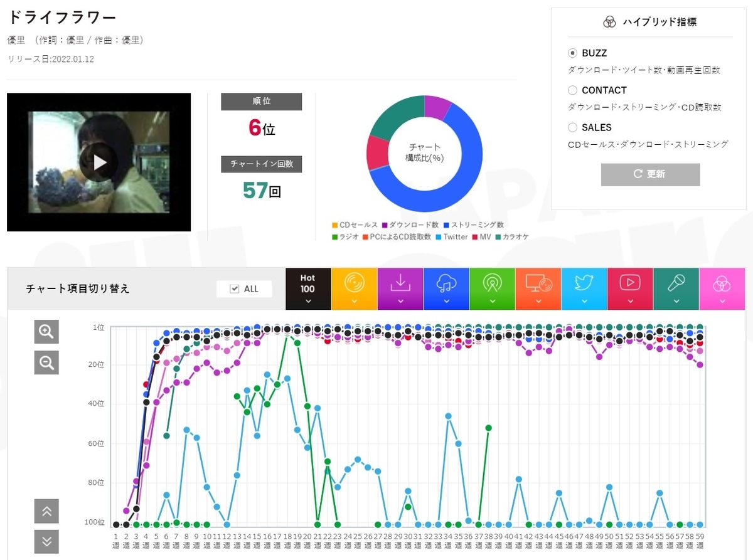Expand chevron under Hot 100 tab
753x560 pixels.
pyautogui.click(x=308, y=302)
